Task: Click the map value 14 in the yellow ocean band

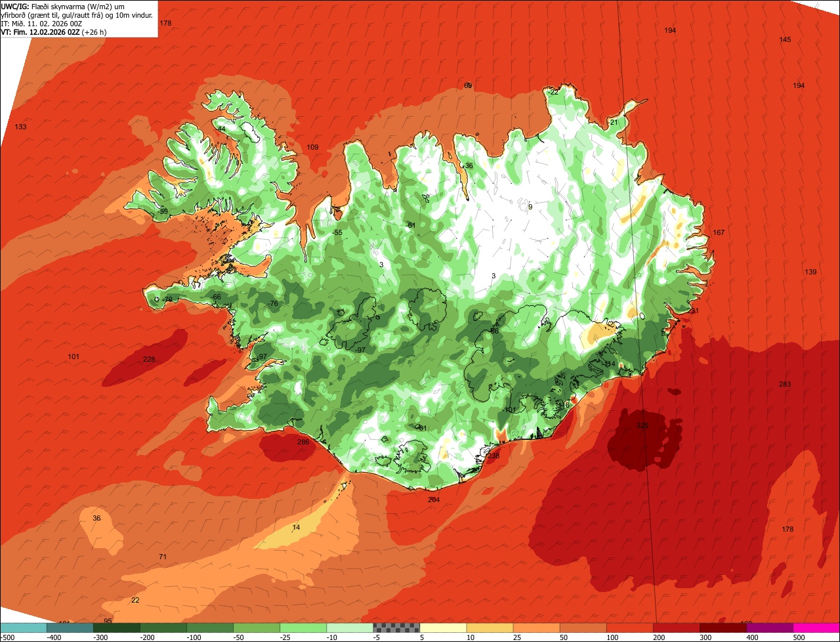Action: [296, 527]
